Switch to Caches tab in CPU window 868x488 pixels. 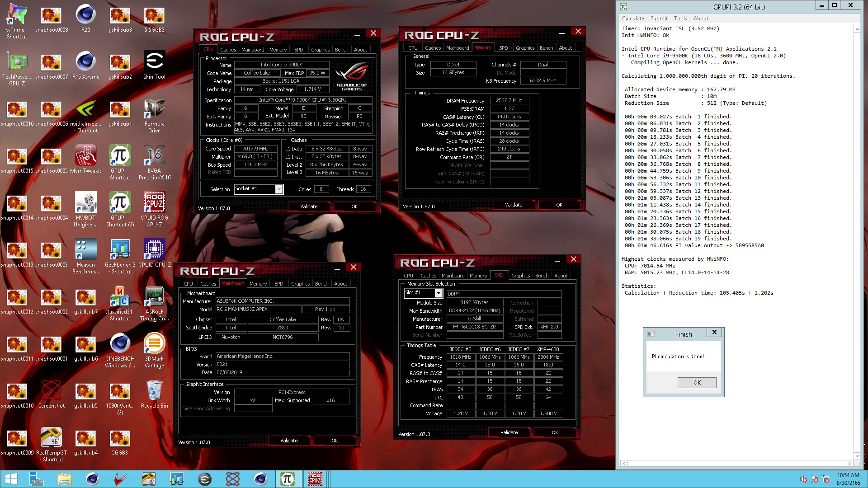click(228, 50)
